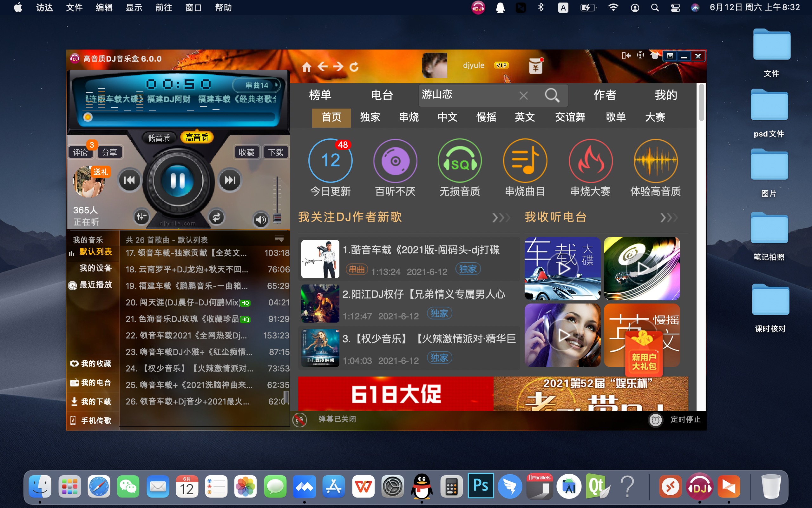Click the 送礼 gift badge
Screen dimensions: 812x508
click(100, 172)
